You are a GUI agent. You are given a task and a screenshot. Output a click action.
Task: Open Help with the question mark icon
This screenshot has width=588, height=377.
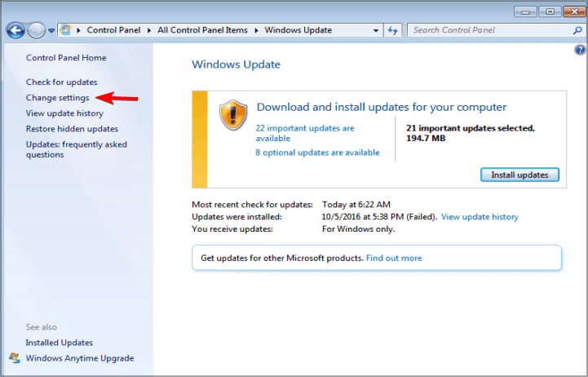(x=580, y=50)
